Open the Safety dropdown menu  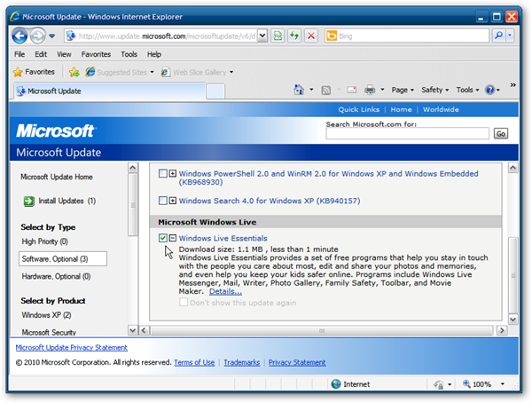[x=434, y=90]
